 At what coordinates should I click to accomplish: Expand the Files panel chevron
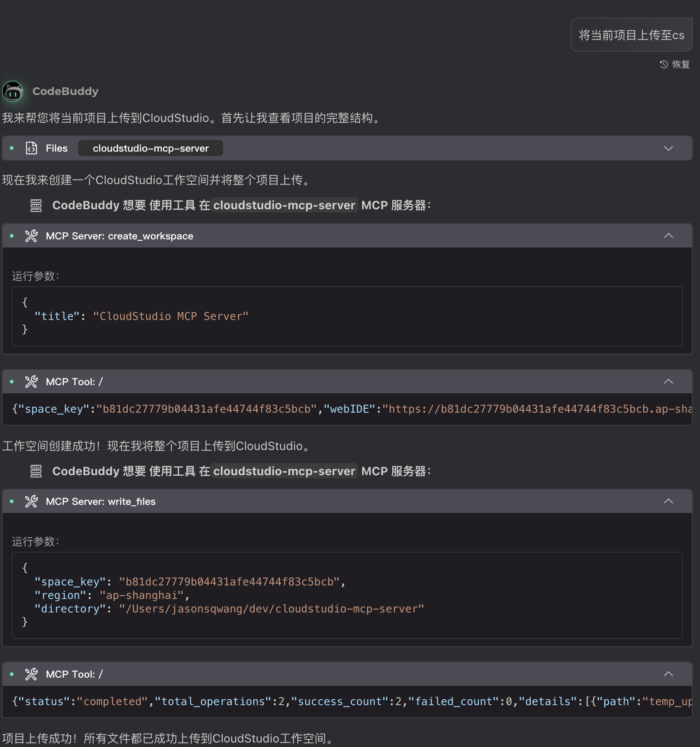click(669, 148)
